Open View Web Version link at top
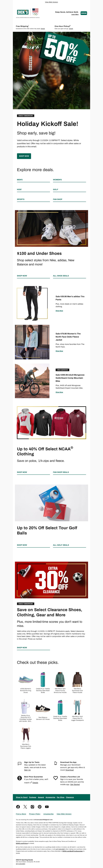 pyautogui.click(x=51, y=2)
